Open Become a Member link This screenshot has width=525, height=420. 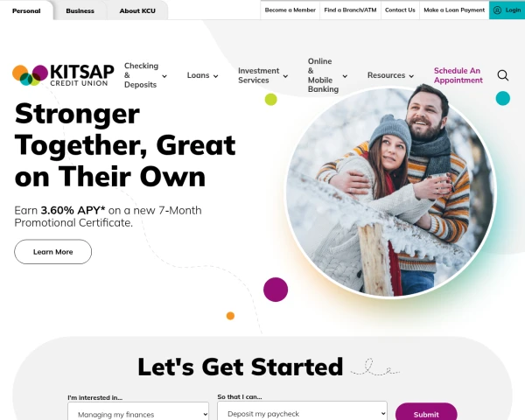(290, 10)
